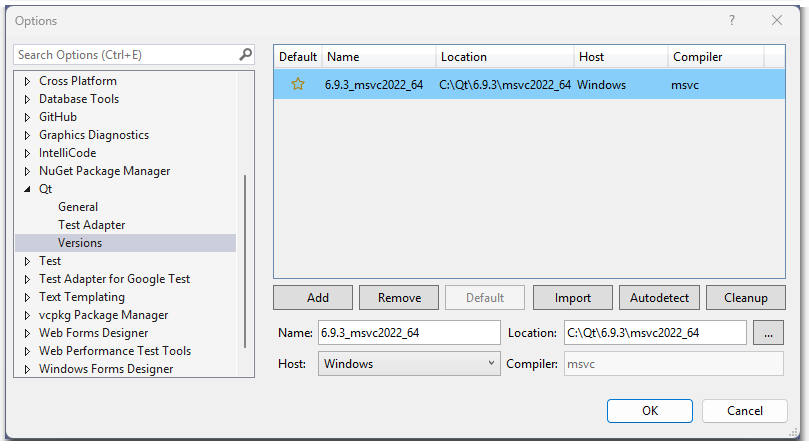Select the GitHub label

click(58, 117)
